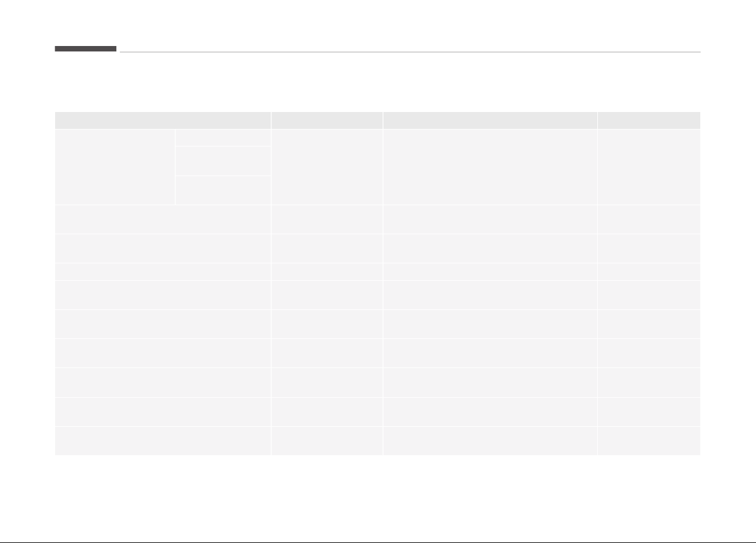The width and height of the screenshot is (756, 543).
Task: Click the bottom row's last-column cell
Action: coord(649,441)
